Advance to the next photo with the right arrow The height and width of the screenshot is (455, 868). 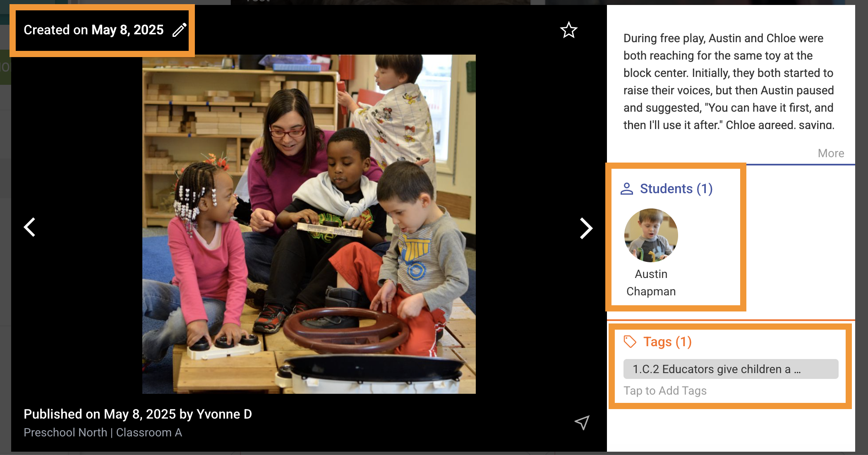pos(586,228)
